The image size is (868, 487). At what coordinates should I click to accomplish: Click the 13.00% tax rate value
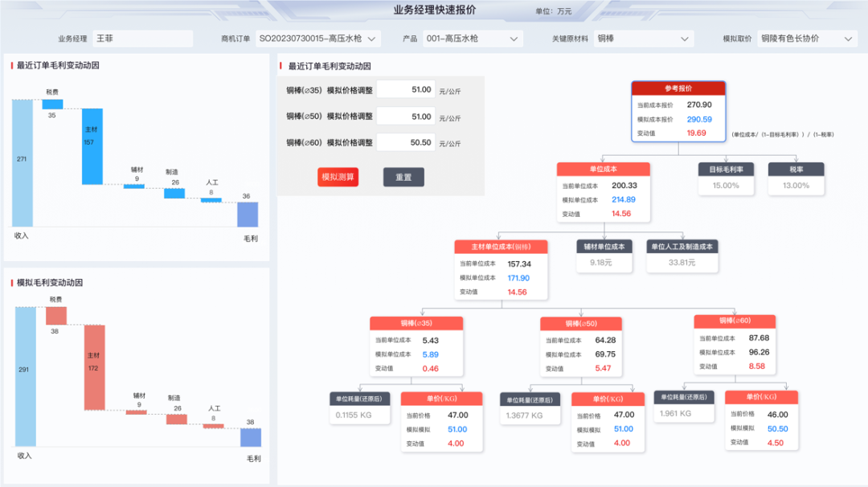[x=796, y=186]
